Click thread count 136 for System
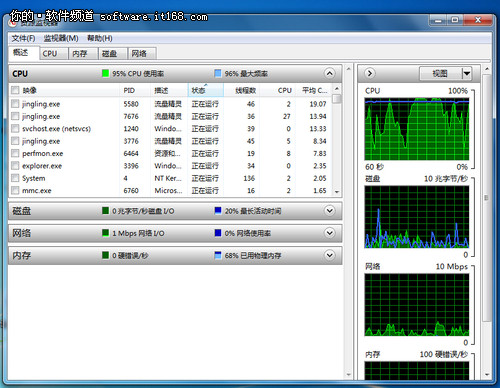Viewport: 500px width, 388px height. pos(249,178)
